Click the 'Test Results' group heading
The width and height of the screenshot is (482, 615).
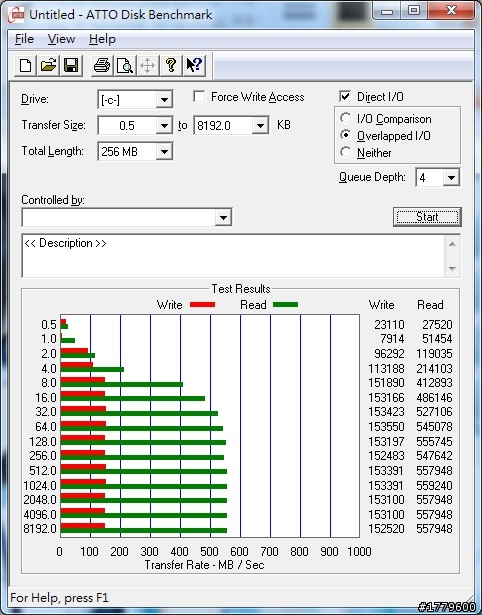[x=241, y=289]
